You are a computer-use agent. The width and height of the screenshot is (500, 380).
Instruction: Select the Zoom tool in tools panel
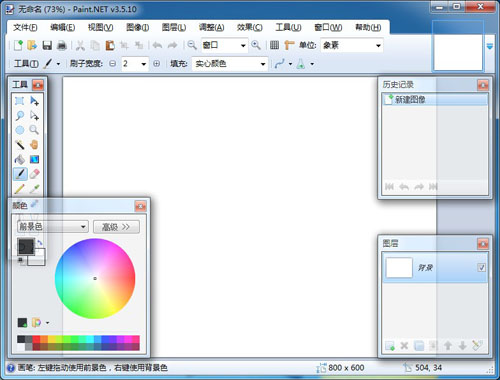coord(34,130)
